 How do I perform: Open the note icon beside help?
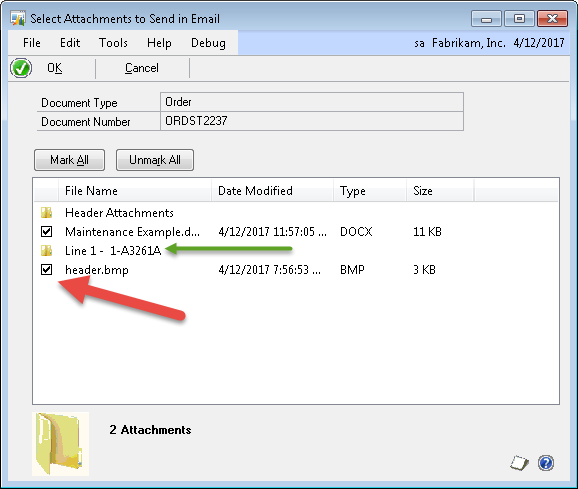(x=520, y=463)
